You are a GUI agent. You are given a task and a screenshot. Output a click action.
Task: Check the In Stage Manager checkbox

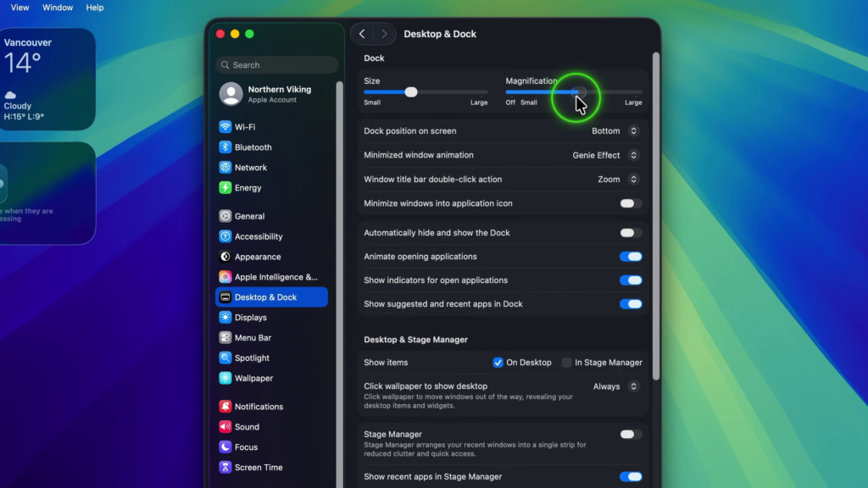[566, 363]
